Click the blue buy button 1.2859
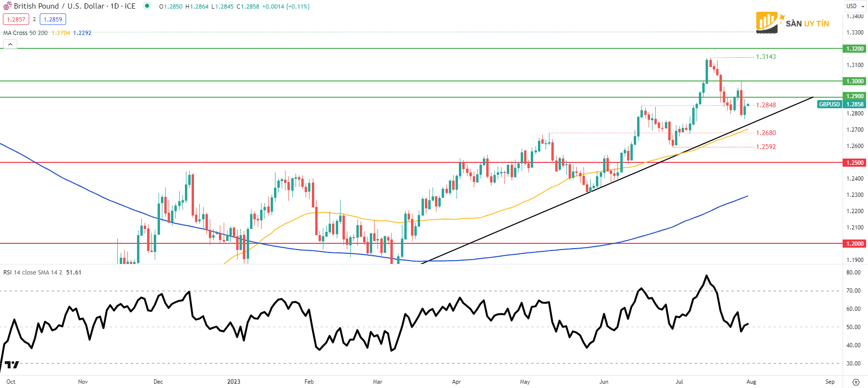Image resolution: width=868 pixels, height=388 pixels. [x=53, y=19]
